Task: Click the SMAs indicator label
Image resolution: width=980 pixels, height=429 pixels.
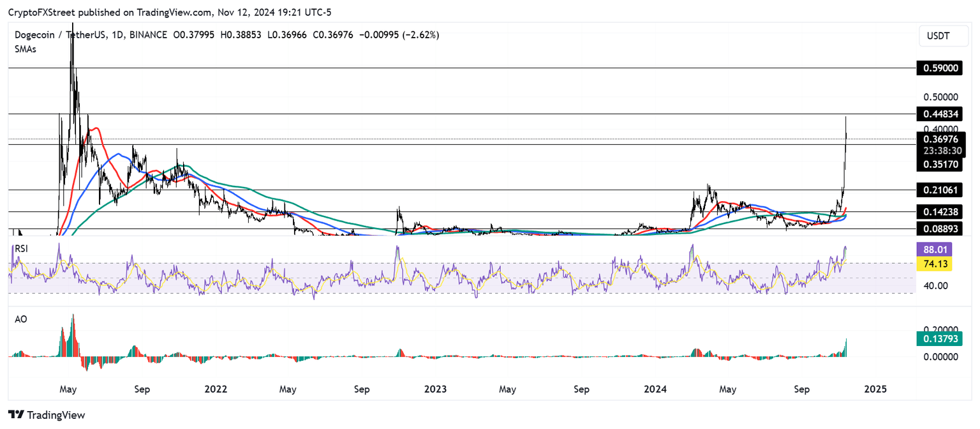Action: tap(25, 49)
